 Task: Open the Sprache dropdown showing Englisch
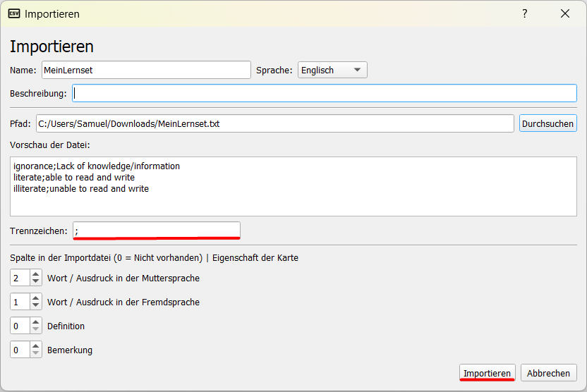[x=332, y=70]
